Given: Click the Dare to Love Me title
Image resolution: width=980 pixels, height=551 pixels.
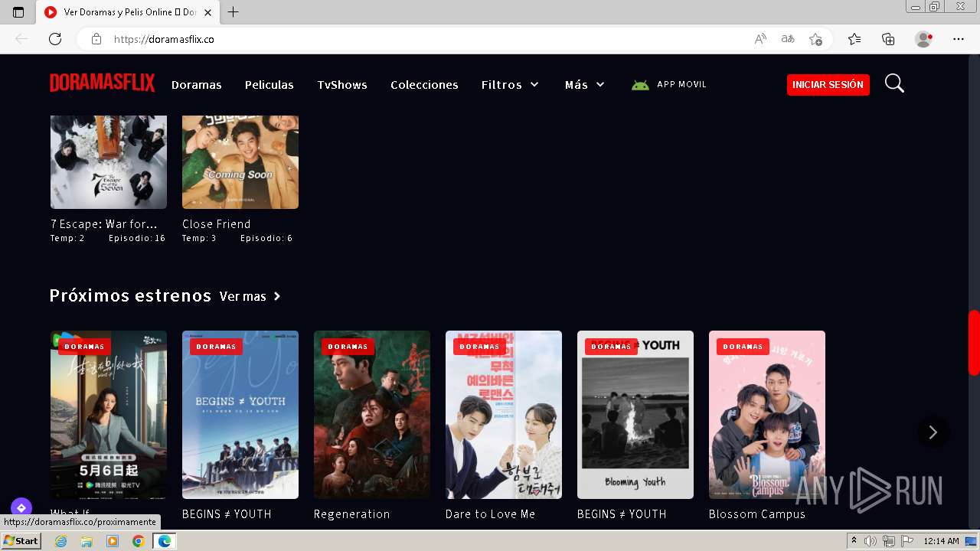Looking at the screenshot, I should (x=491, y=514).
